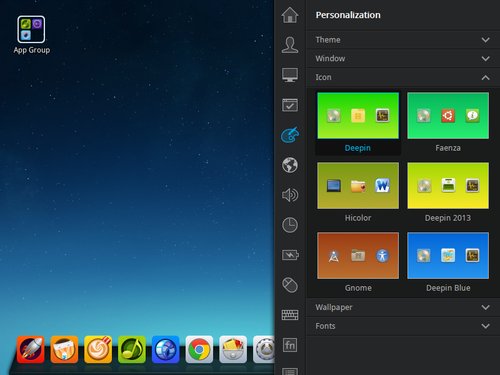Screen dimensions: 500x375
Task: Click the Gnome theme name label
Action: [358, 288]
